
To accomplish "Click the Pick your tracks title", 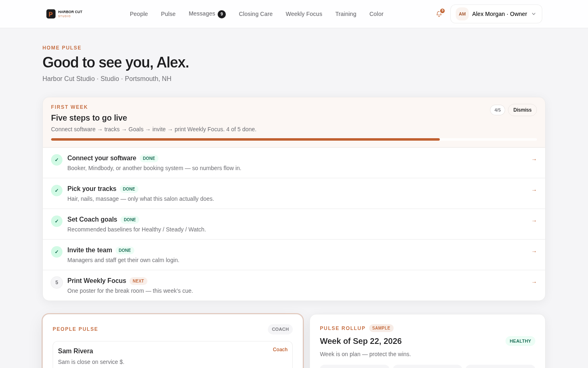I will click(x=92, y=189).
